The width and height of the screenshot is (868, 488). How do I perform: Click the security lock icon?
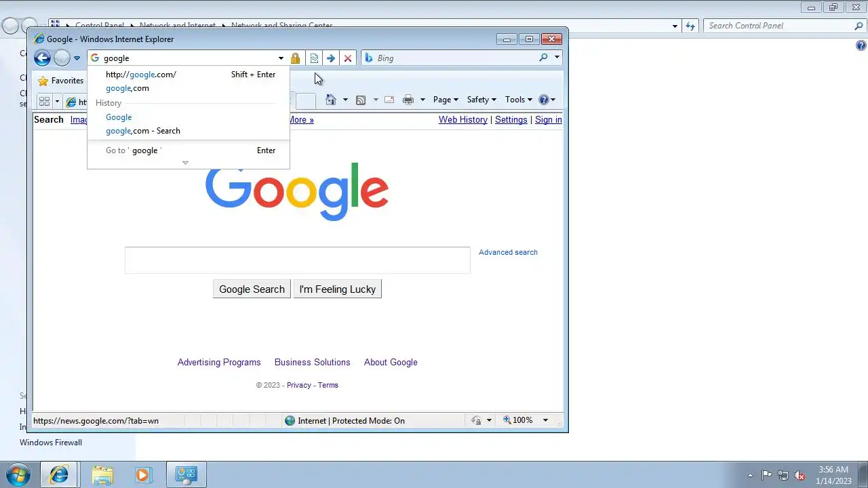click(x=295, y=58)
